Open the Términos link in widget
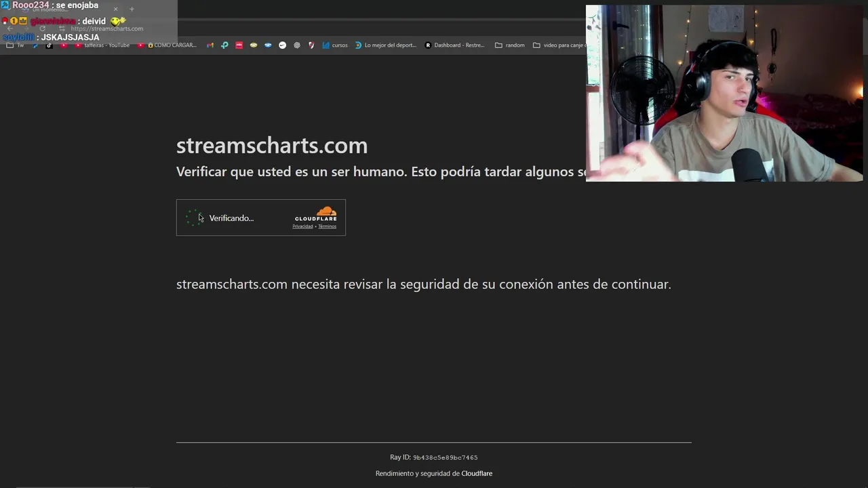868x488 pixels. (x=328, y=226)
